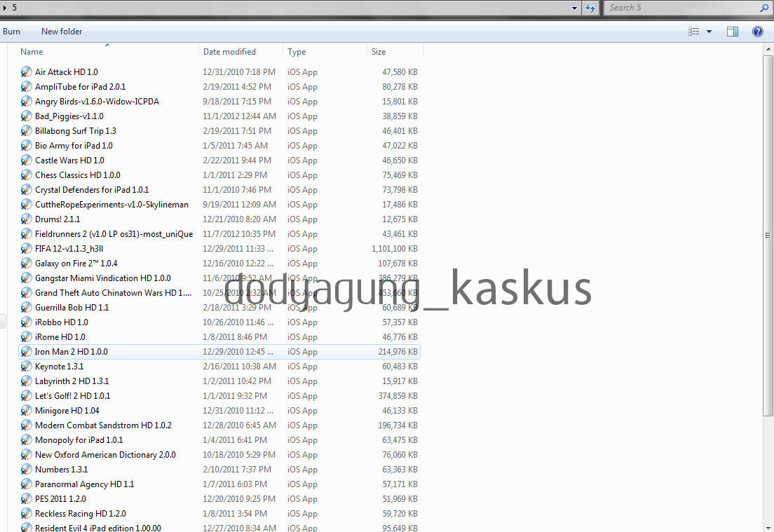This screenshot has width=774, height=532.
Task: Click the date 11/1/2012 12:44 AM
Action: (x=239, y=116)
